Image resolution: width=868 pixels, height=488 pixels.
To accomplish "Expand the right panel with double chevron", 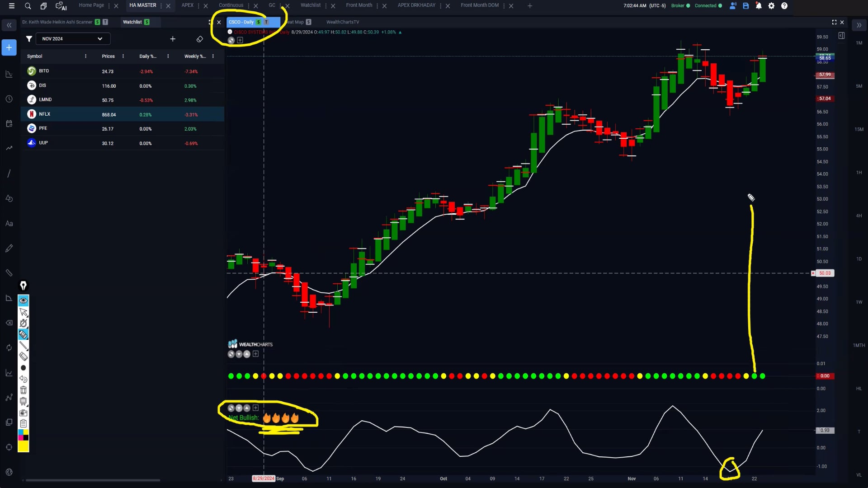I will 859,25.
